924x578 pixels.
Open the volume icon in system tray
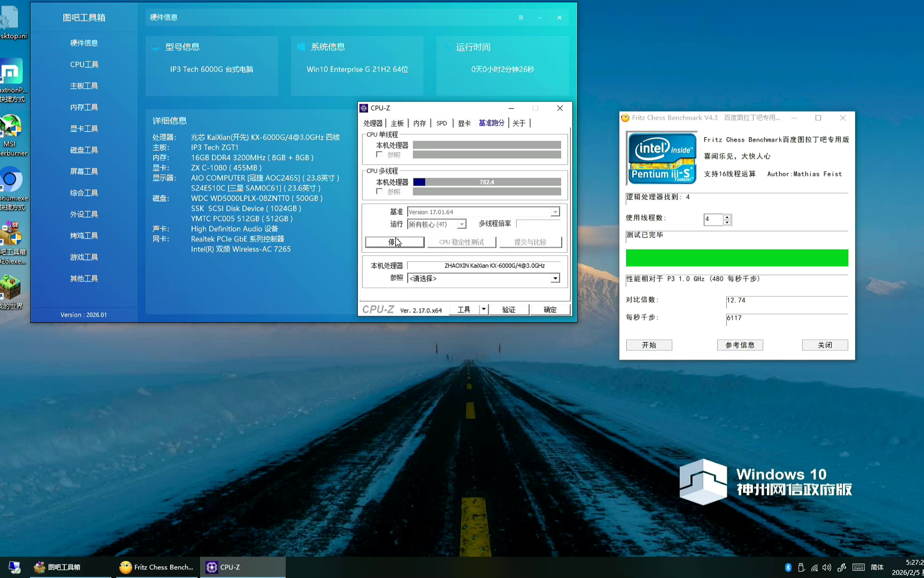(826, 567)
